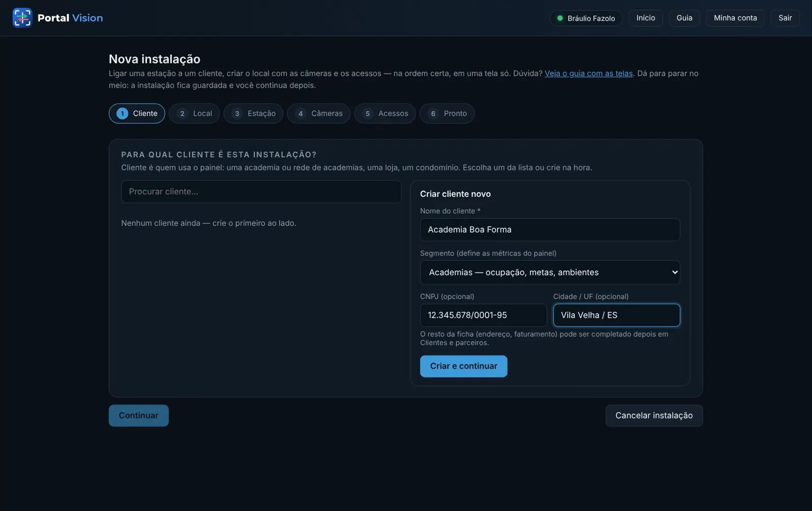Click the Nome do cliente input
The width and height of the screenshot is (812, 511).
[550, 230]
